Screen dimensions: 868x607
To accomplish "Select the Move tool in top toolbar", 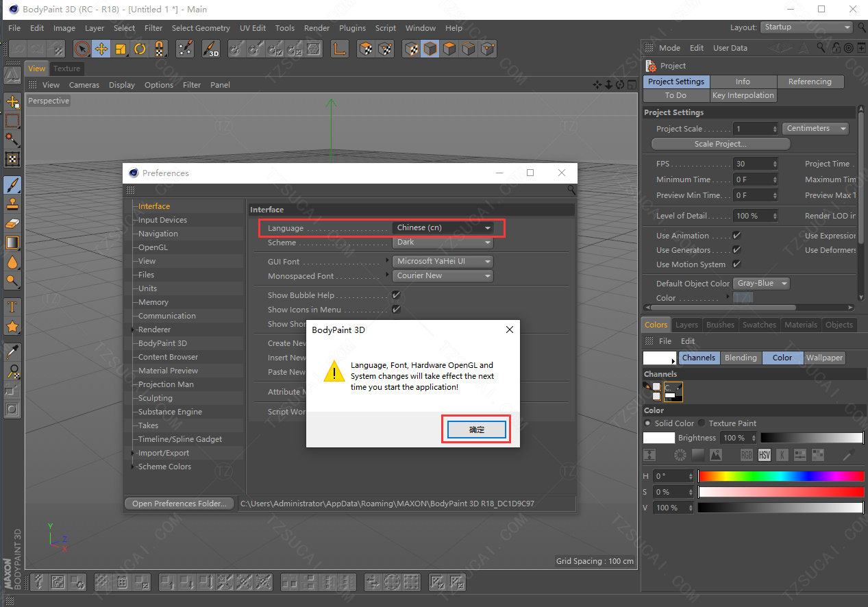I will point(101,49).
